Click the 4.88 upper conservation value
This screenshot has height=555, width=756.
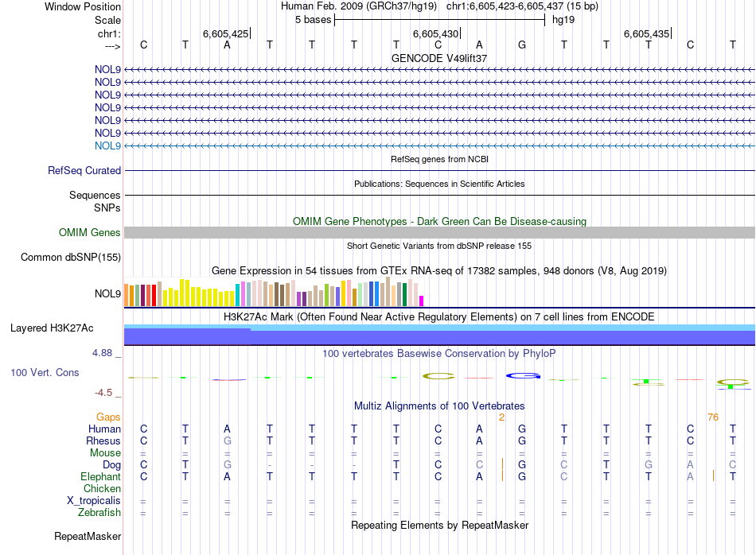[102, 353]
